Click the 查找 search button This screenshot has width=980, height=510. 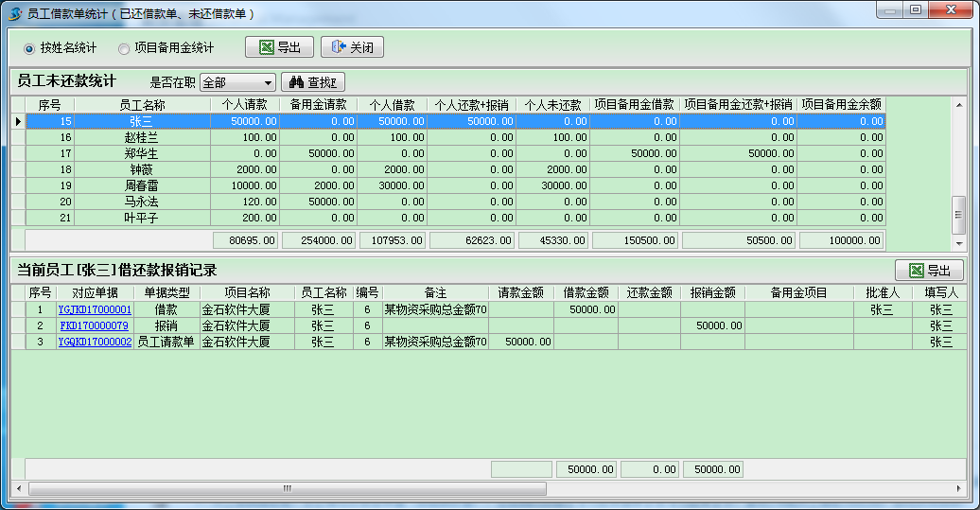coord(313,82)
